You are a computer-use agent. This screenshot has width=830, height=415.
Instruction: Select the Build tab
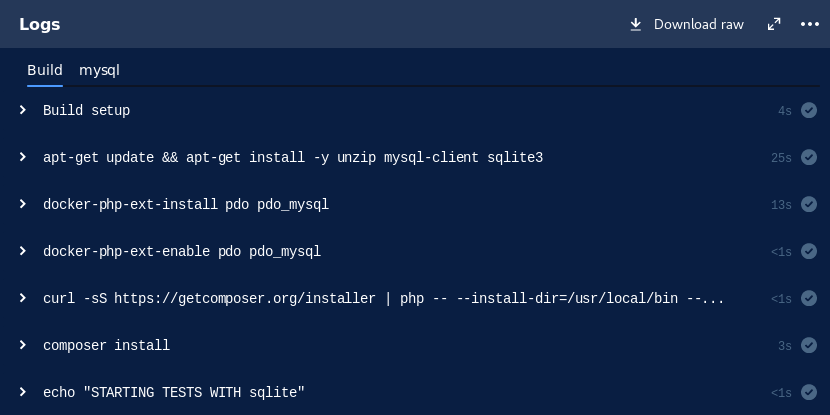[45, 70]
